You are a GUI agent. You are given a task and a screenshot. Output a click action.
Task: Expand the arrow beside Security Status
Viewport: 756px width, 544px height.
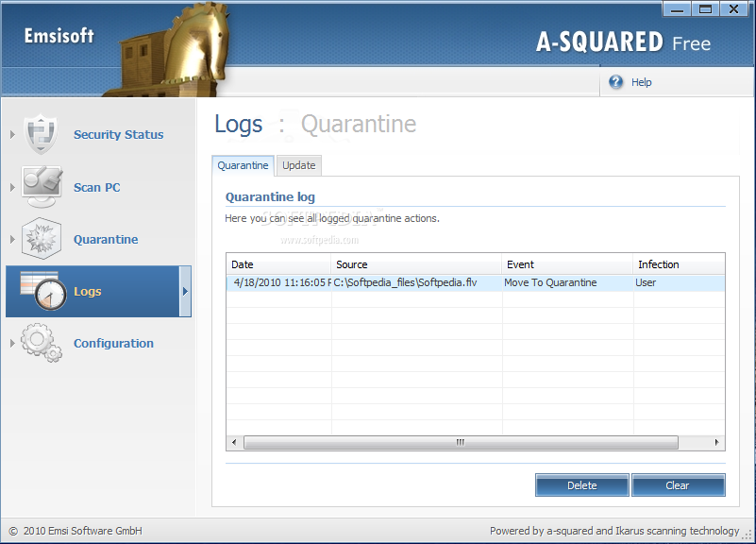tap(12, 134)
